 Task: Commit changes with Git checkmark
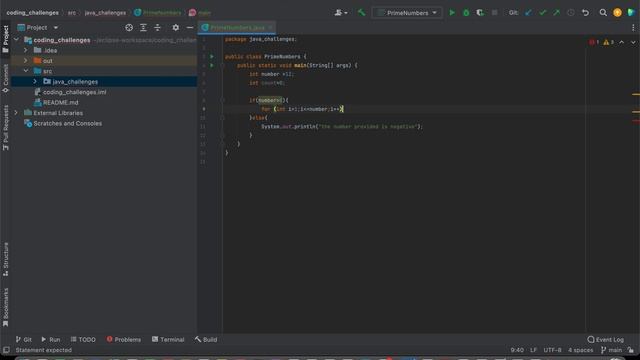pyautogui.click(x=542, y=13)
